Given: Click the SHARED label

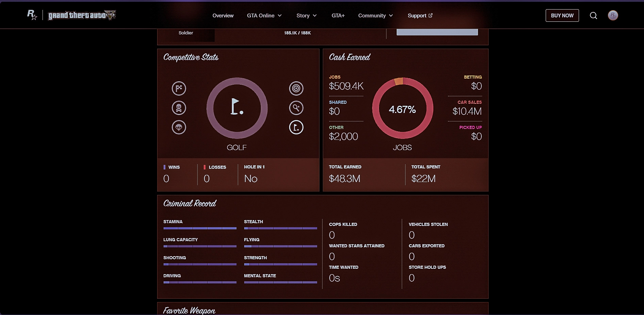Looking at the screenshot, I should point(338,102).
